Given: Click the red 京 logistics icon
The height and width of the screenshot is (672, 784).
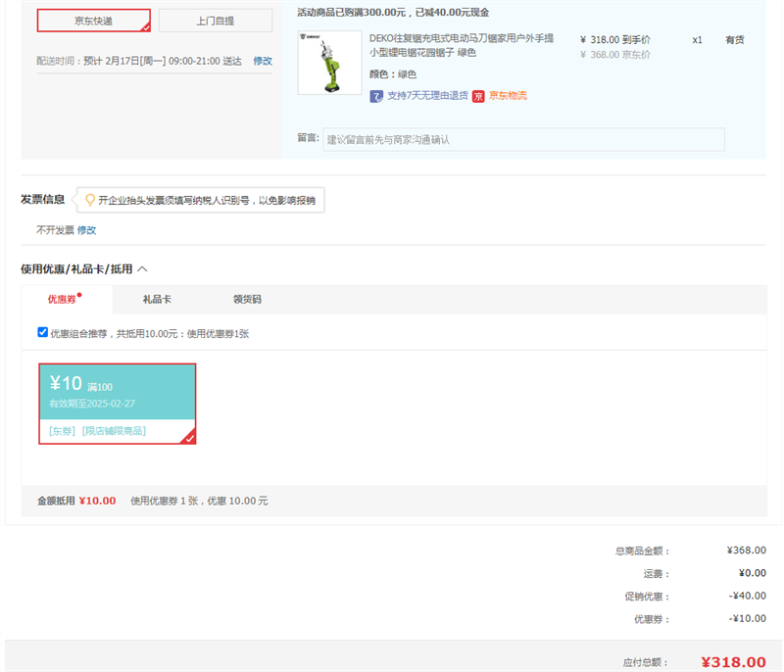Looking at the screenshot, I should point(478,96).
